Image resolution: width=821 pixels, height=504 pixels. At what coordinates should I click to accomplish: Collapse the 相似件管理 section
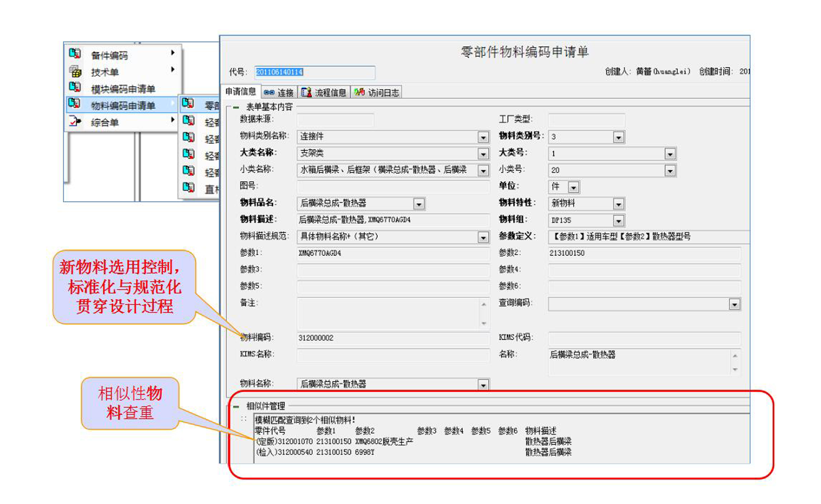coord(236,407)
